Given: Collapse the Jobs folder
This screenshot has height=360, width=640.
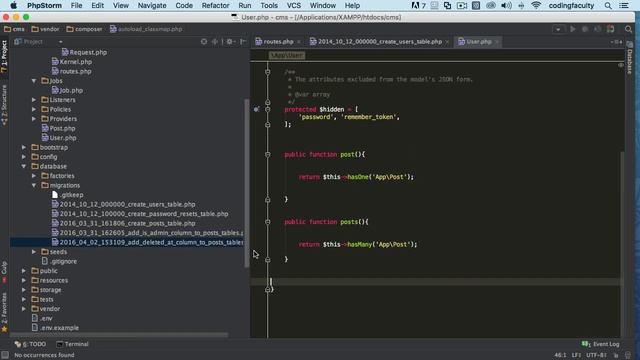Looking at the screenshot, I should (x=34, y=81).
